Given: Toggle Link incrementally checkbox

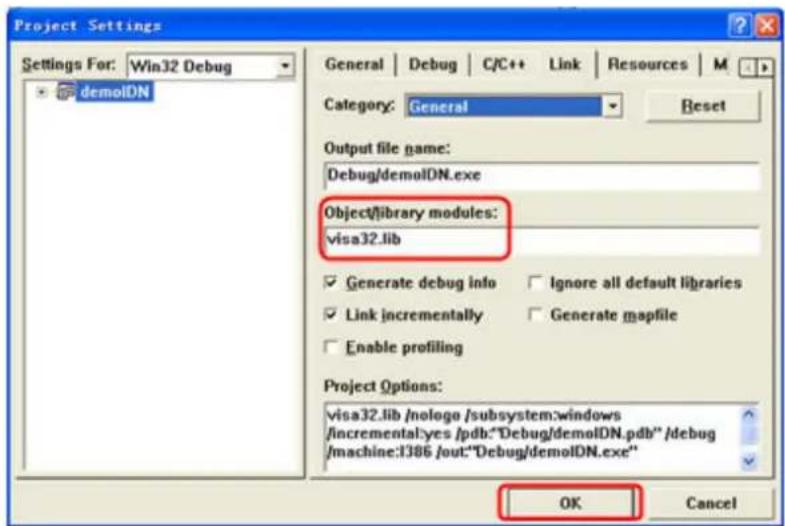Looking at the screenshot, I should coord(331,314).
